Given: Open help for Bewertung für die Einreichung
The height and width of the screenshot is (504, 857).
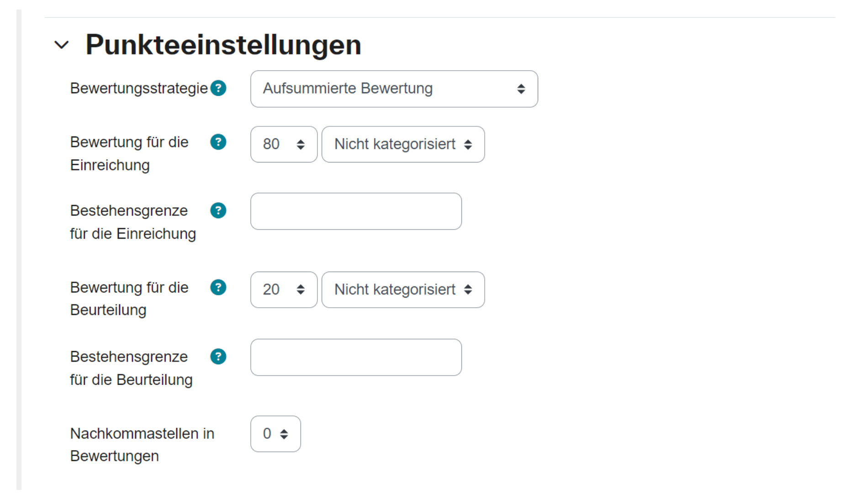Looking at the screenshot, I should click(x=218, y=142).
